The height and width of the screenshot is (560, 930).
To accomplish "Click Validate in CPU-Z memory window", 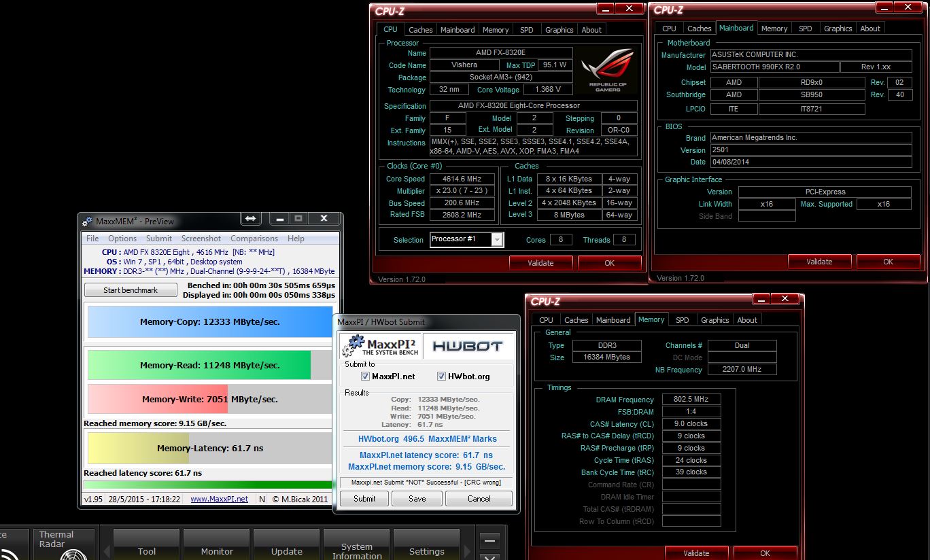I will (696, 553).
